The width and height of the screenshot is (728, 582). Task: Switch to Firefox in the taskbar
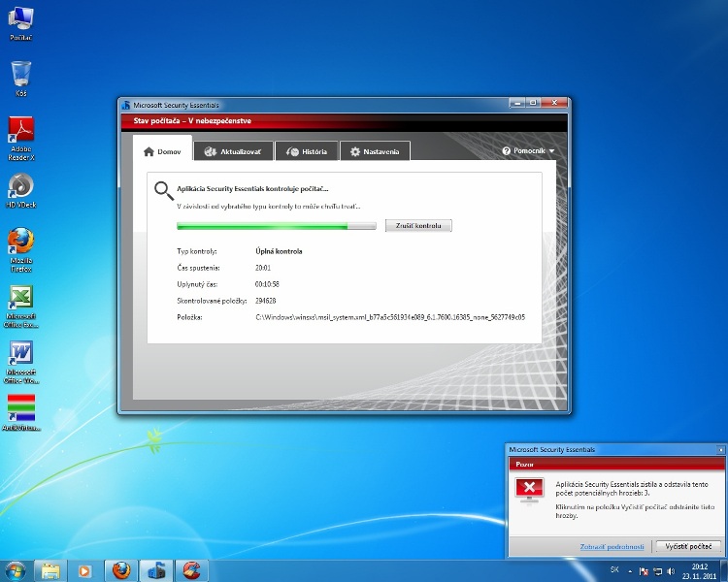click(121, 571)
